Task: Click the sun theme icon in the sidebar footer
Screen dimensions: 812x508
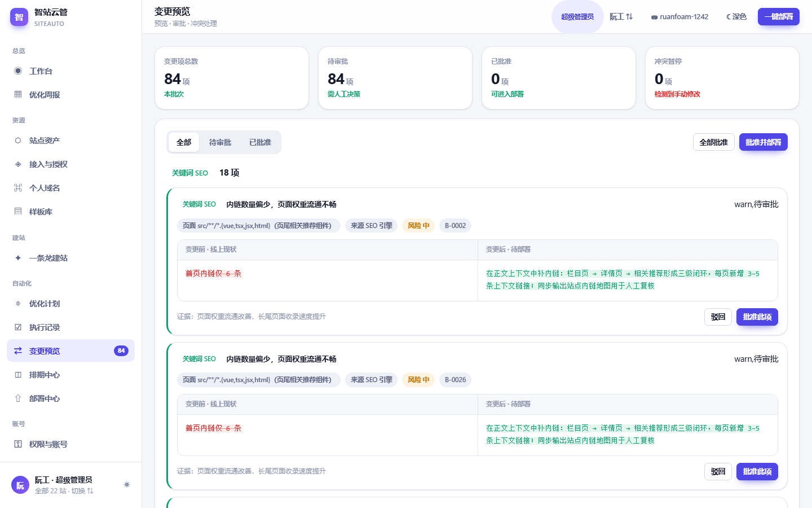Action: pos(127,485)
